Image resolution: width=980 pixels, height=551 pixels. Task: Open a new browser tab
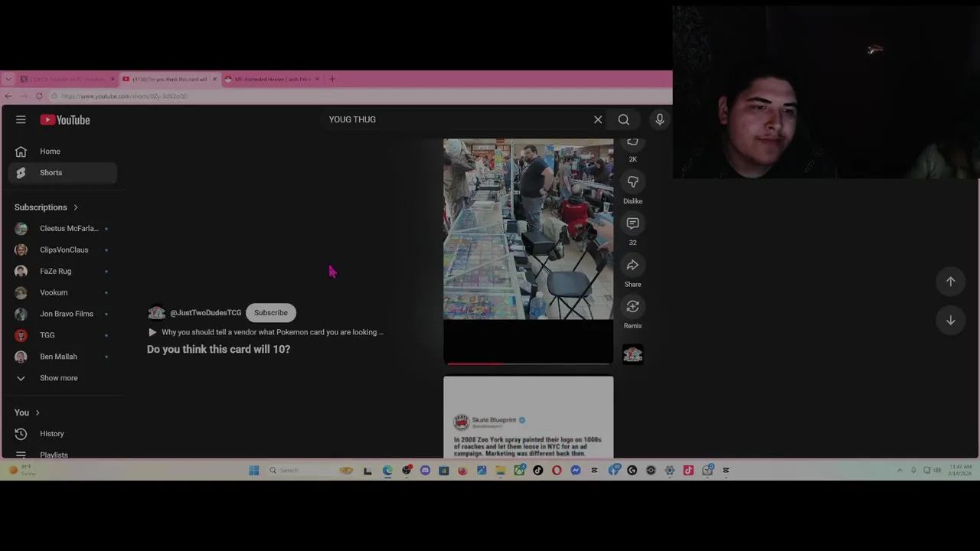click(332, 79)
